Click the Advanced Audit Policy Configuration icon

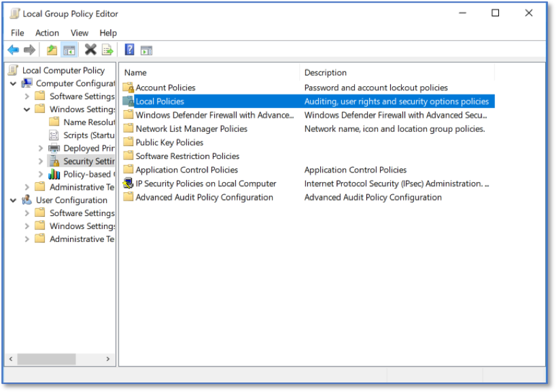pos(128,197)
